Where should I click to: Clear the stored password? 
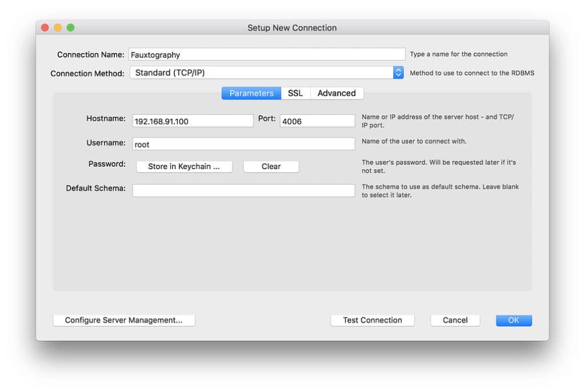tap(271, 166)
